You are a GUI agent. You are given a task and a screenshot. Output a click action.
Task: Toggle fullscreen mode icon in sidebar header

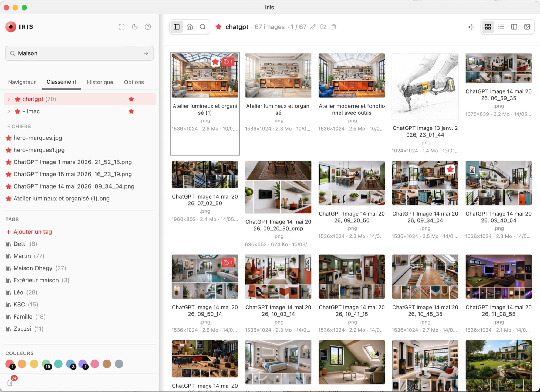click(122, 27)
